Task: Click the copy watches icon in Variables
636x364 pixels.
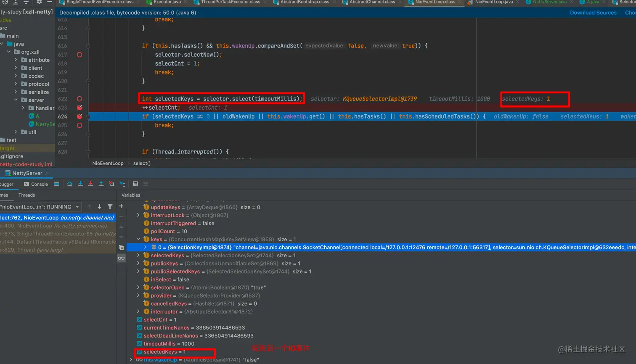Action: pos(121,248)
